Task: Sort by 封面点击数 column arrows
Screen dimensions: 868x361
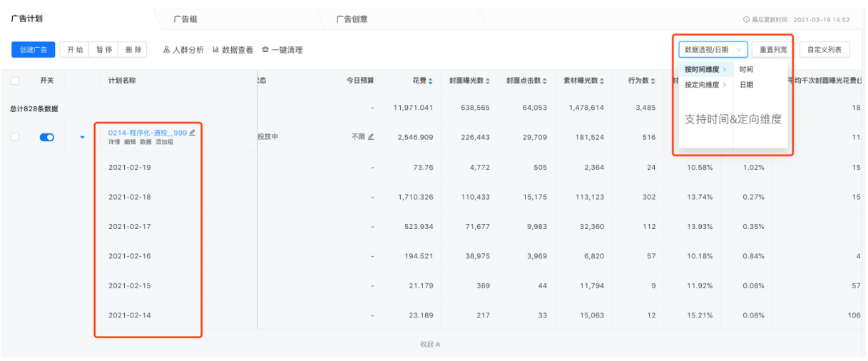Action: (545, 81)
